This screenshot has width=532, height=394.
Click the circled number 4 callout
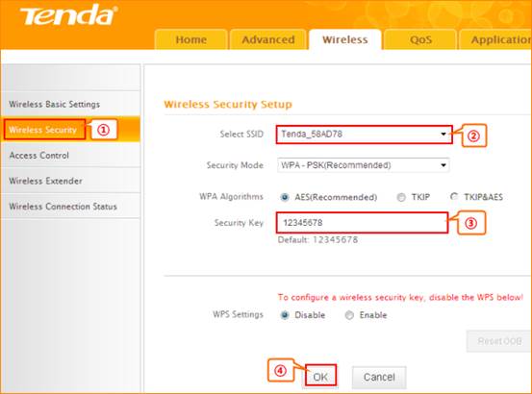tap(280, 371)
